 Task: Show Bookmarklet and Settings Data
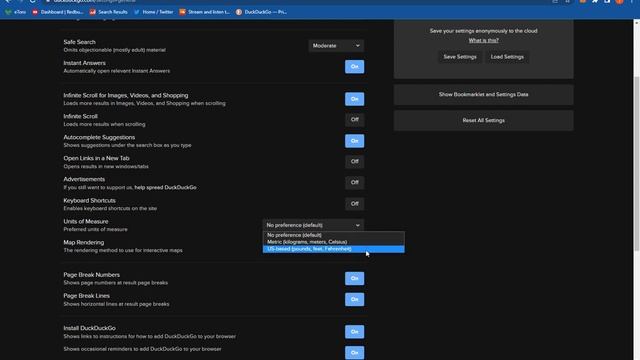pos(483,95)
